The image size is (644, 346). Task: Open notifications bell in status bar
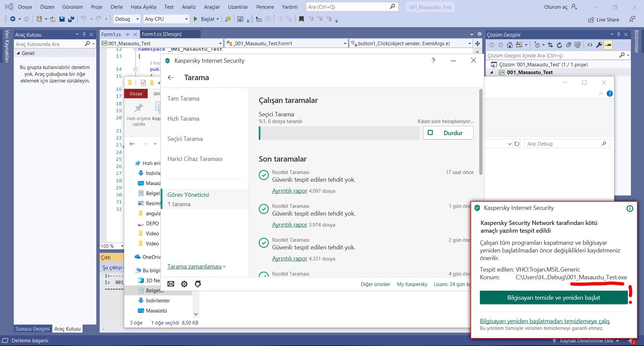coord(631,341)
